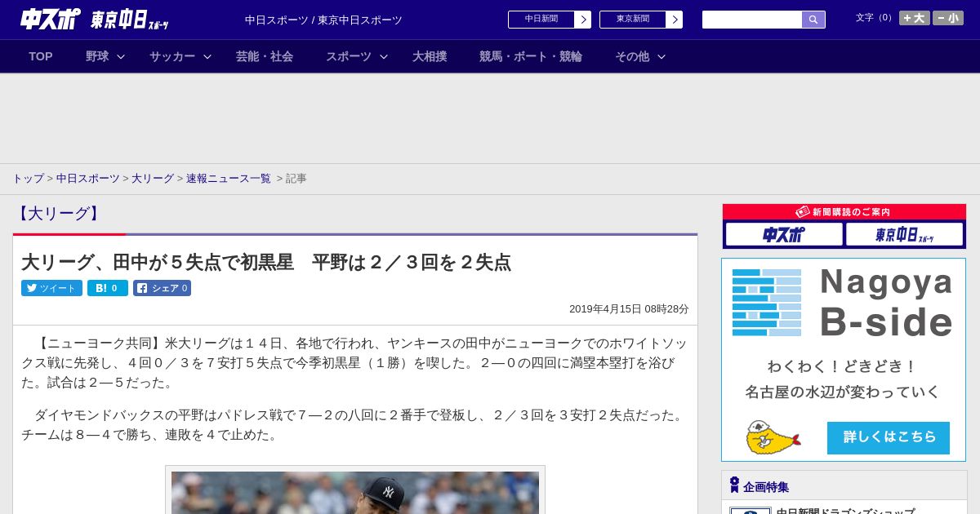Screen dimensions: 980x514
Task: Open the 中日新聞 arrow button
Action: coord(582,20)
